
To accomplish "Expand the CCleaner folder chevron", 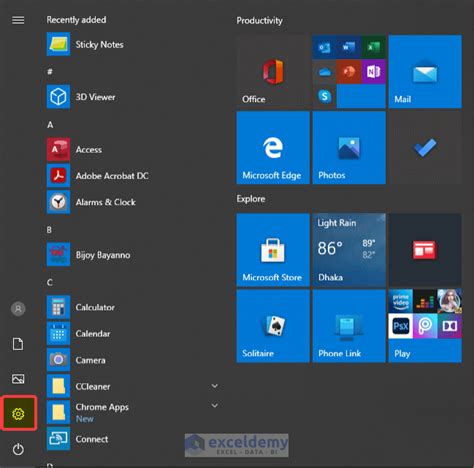I will point(215,386).
